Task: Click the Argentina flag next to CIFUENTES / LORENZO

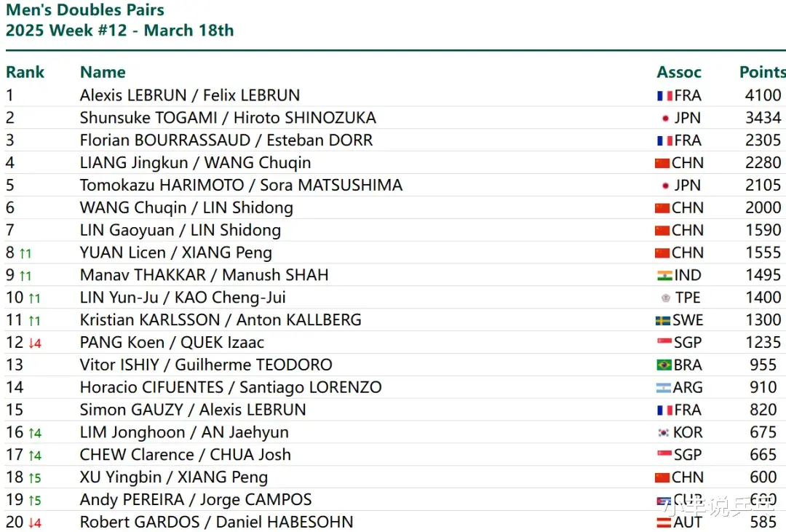Action: 664,388
